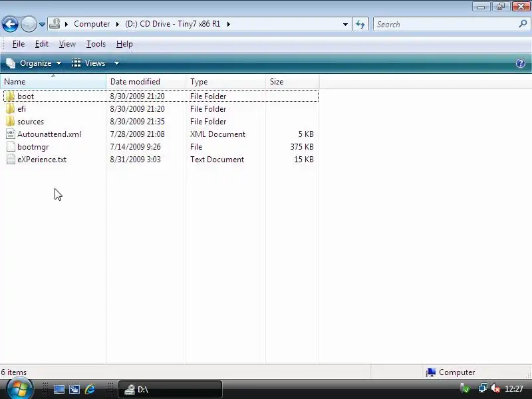Select the sources folder icon

tap(11, 122)
